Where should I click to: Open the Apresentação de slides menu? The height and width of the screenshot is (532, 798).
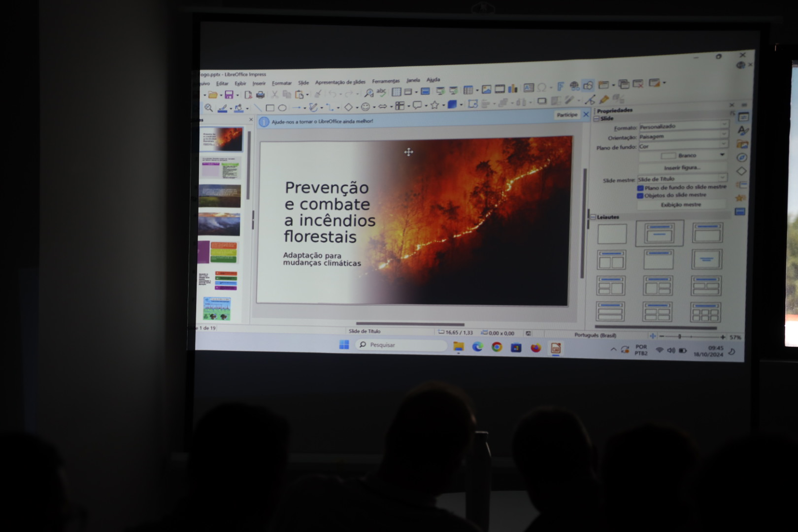(340, 82)
